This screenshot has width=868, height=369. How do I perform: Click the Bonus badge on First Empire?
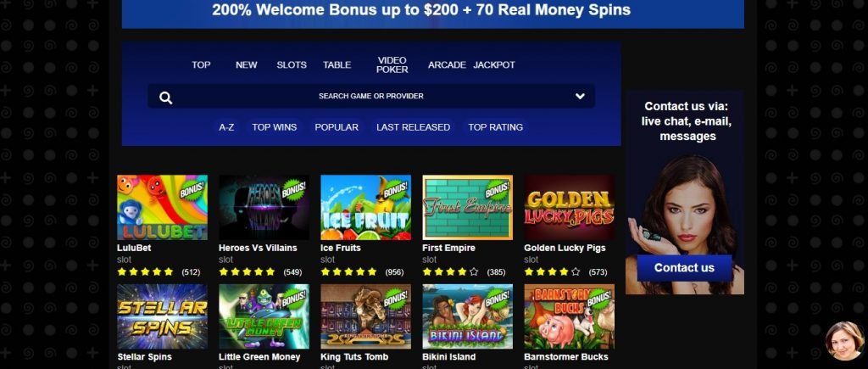[497, 189]
